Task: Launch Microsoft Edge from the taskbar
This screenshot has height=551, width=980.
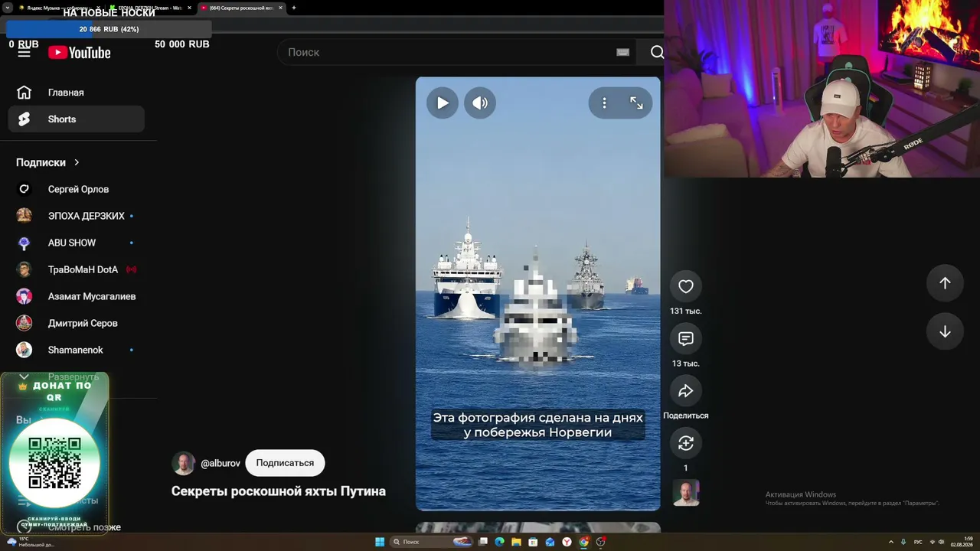Action: pos(500,542)
